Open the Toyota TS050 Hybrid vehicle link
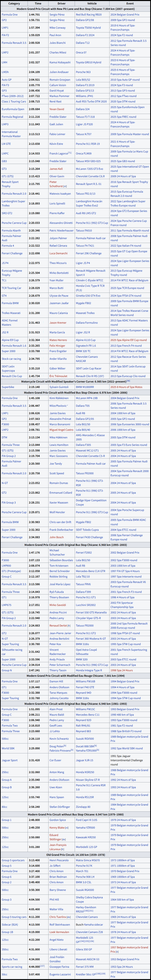The image size is (151, 980). click(88, 28)
